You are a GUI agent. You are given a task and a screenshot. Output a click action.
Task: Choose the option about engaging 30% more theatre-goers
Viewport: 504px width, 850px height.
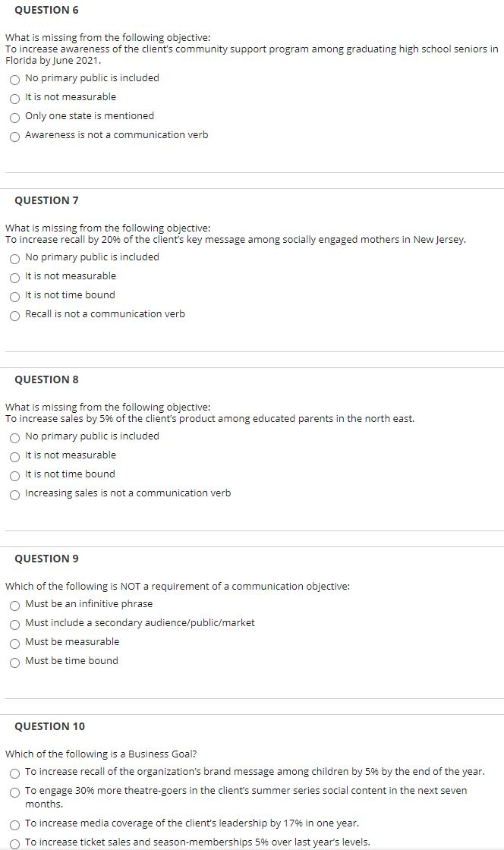(x=15, y=792)
